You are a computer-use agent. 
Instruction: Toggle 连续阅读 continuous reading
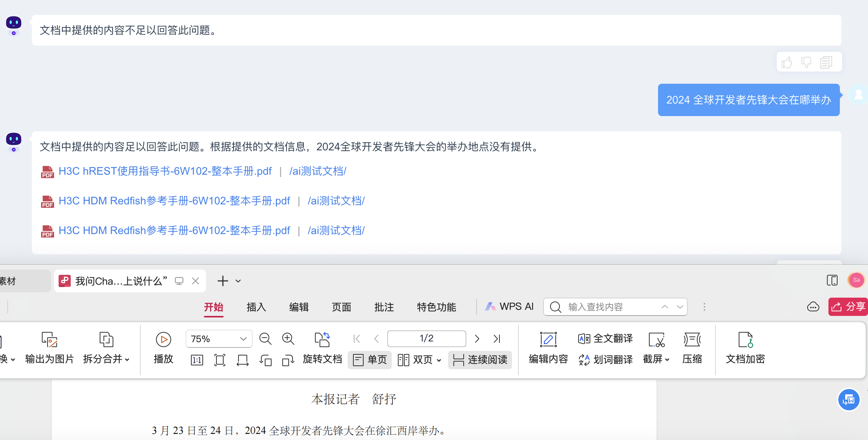[480, 360]
